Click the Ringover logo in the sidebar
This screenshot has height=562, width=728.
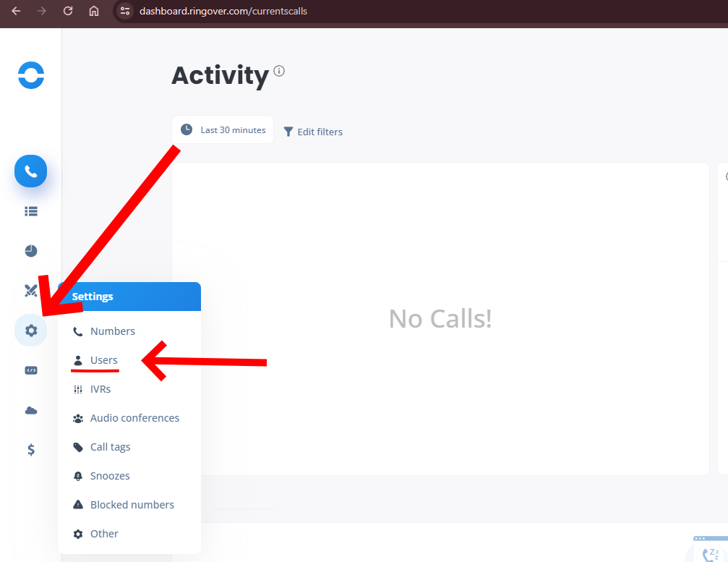tap(31, 75)
